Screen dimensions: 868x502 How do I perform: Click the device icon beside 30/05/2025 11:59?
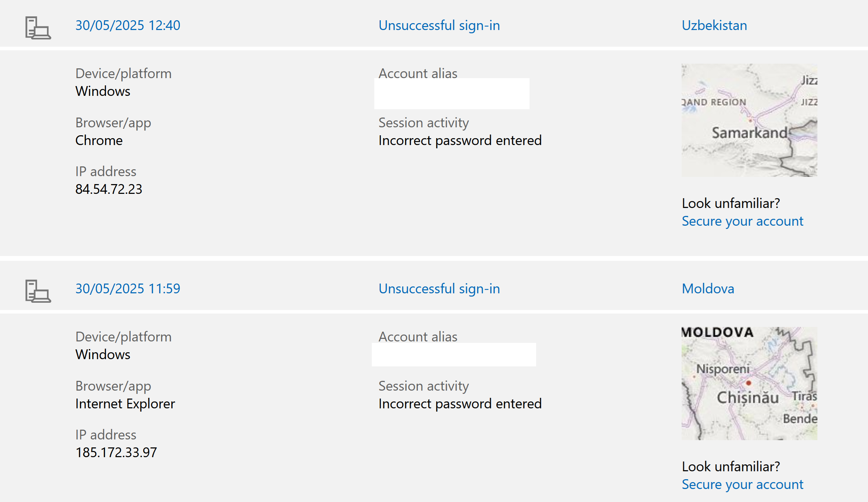[38, 291]
